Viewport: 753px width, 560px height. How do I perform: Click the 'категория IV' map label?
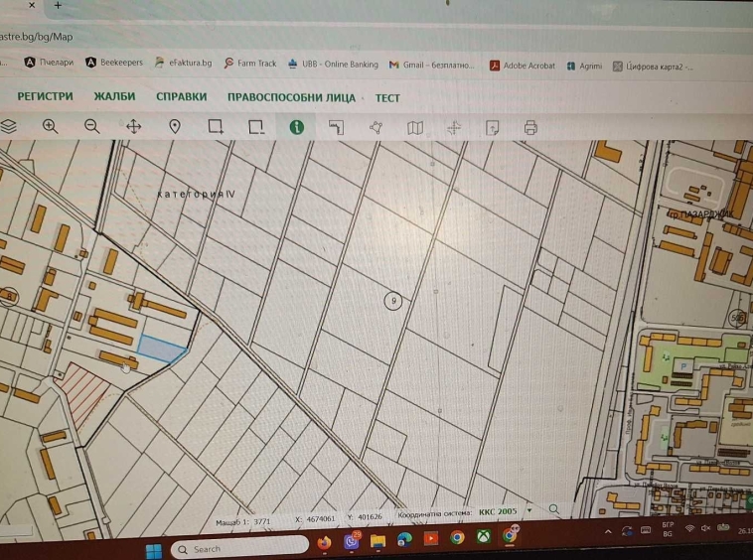coord(196,194)
